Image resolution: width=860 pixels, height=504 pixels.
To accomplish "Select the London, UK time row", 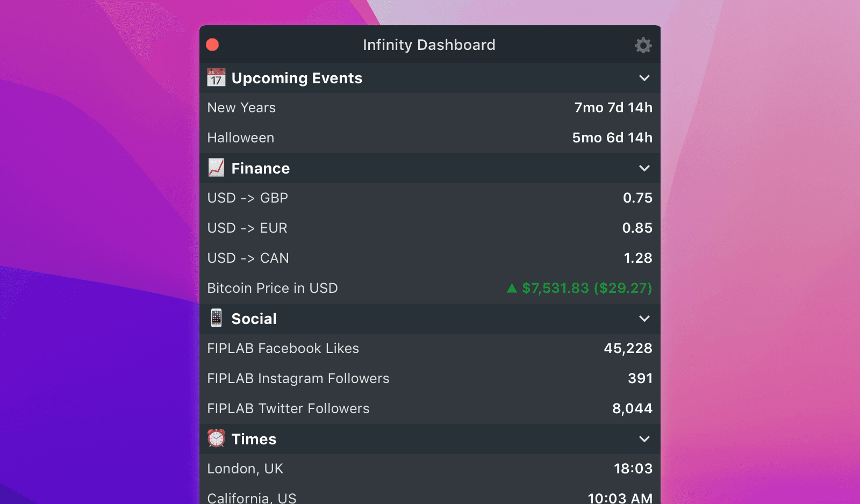I will (430, 469).
